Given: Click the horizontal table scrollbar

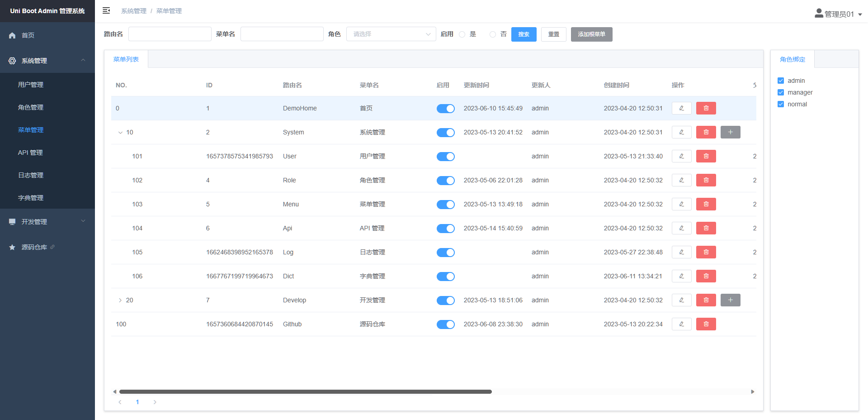Looking at the screenshot, I should pyautogui.click(x=306, y=391).
